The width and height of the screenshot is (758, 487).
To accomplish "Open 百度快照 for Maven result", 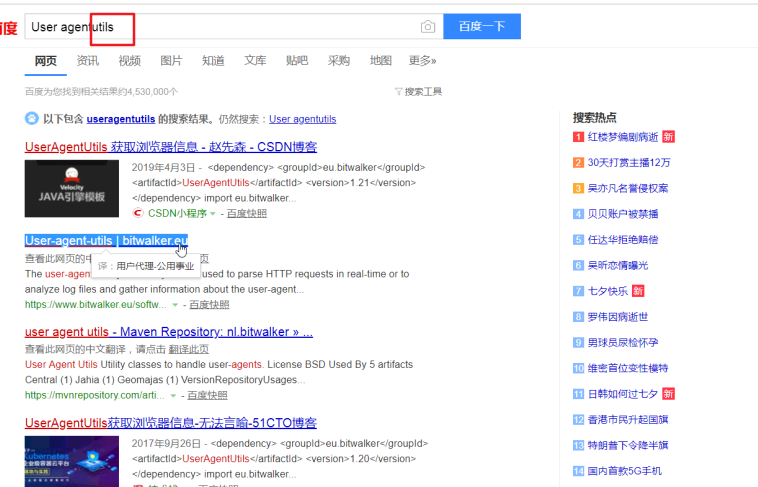I will point(207,395).
